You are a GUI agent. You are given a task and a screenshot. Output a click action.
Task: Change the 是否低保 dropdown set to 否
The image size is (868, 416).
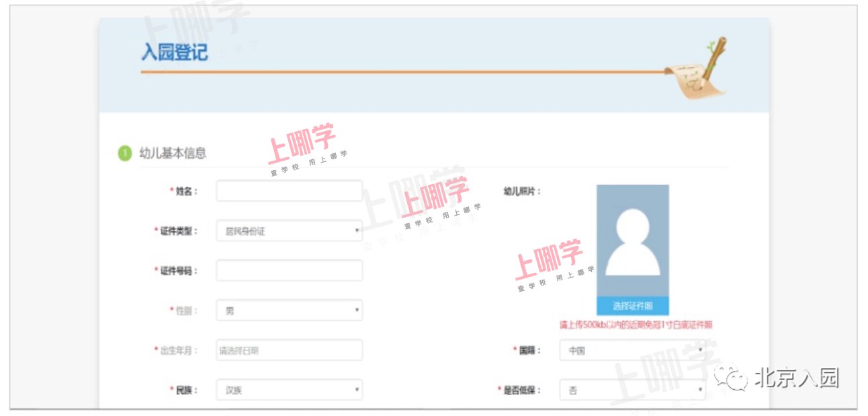click(x=632, y=390)
